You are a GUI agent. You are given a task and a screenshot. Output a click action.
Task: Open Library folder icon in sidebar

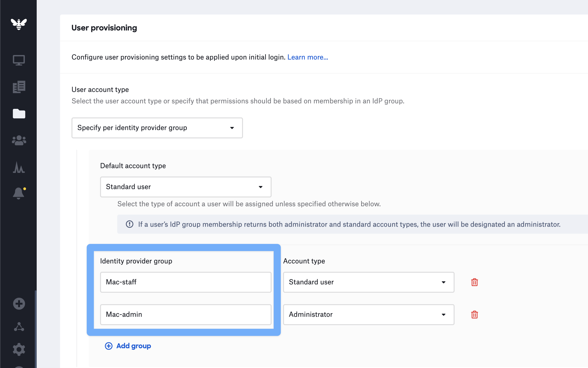pyautogui.click(x=19, y=114)
